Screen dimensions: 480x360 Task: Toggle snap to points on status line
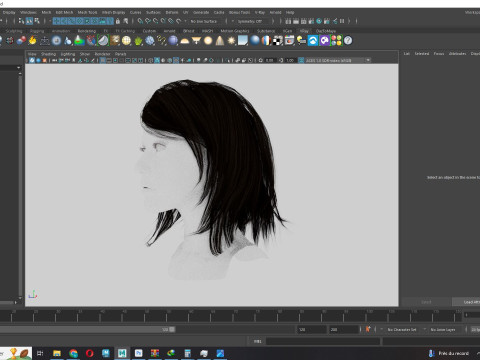point(156,21)
